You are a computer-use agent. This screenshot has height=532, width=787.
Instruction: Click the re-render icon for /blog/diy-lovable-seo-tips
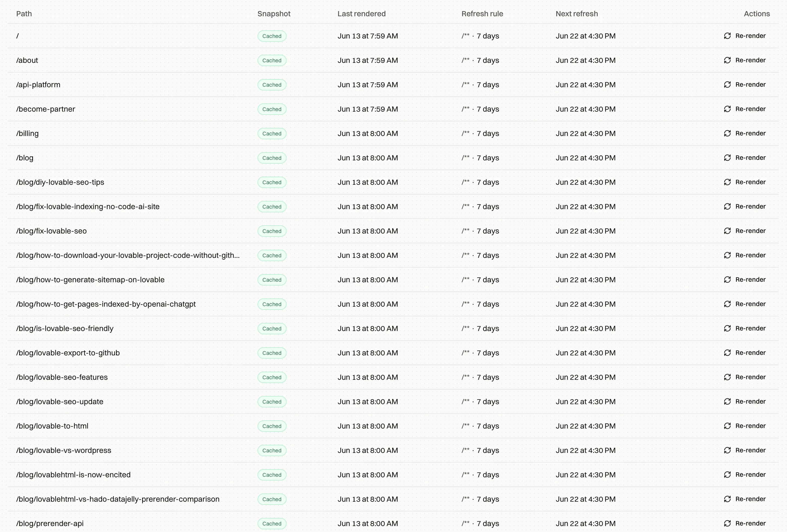point(727,182)
